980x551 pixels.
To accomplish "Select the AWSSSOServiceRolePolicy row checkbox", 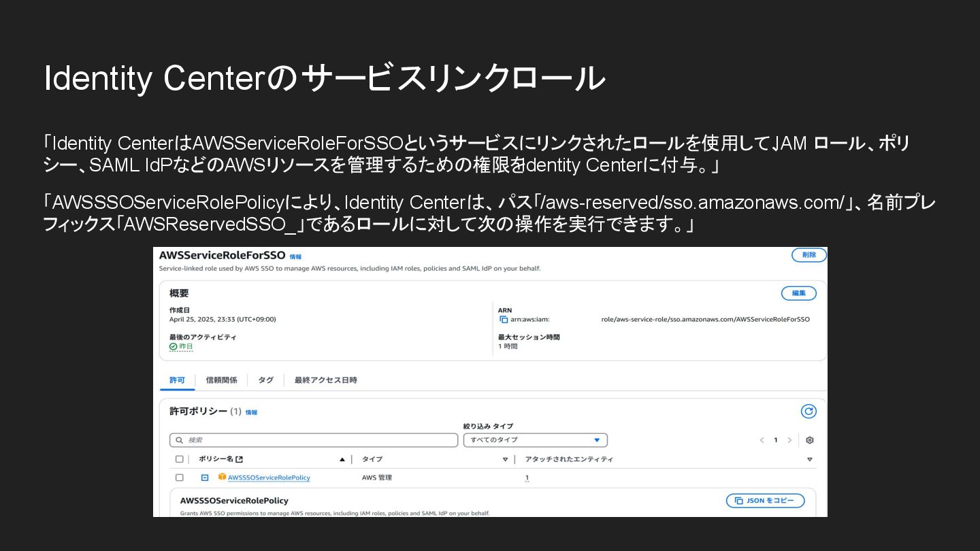I will pos(180,478).
